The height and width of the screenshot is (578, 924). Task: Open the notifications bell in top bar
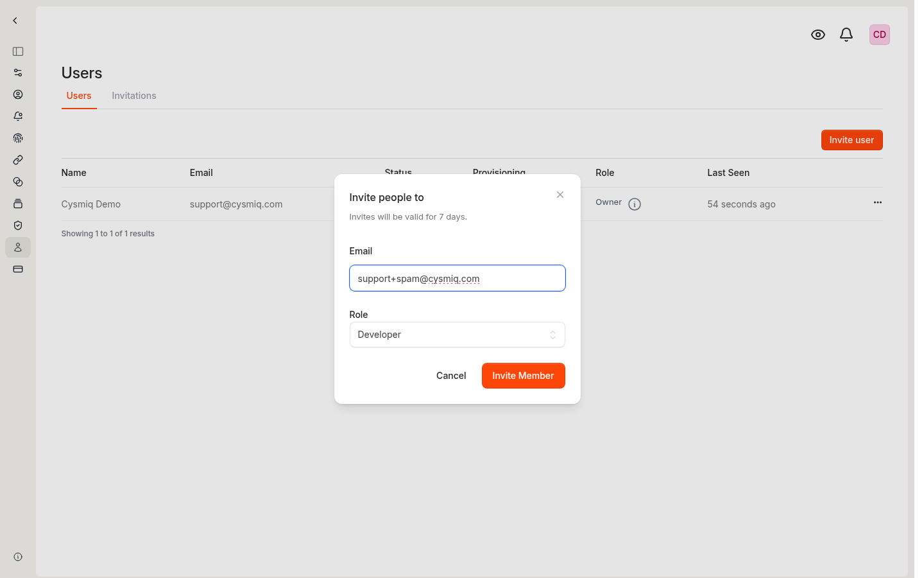(846, 34)
